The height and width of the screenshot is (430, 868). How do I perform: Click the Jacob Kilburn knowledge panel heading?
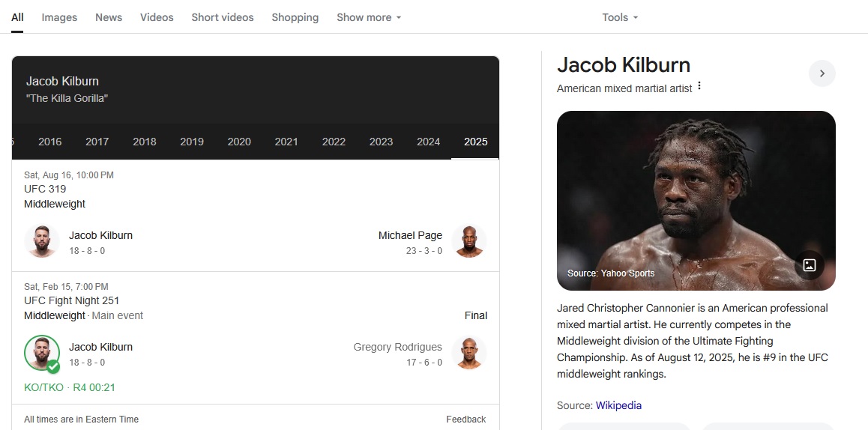624,64
